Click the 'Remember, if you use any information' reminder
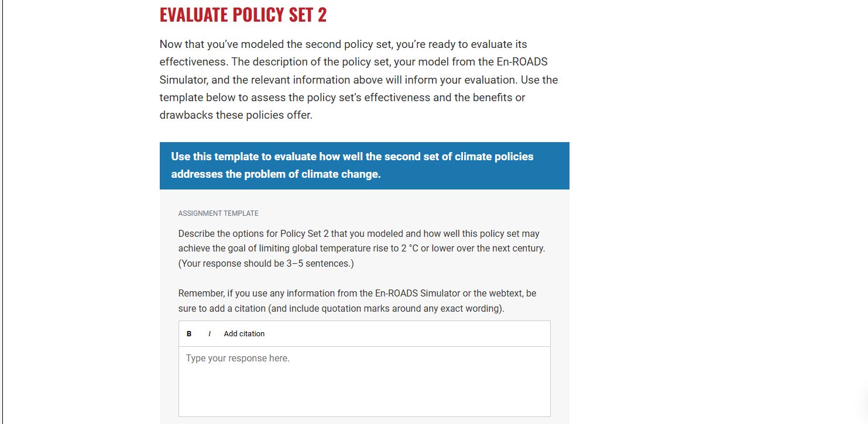The width and height of the screenshot is (868, 424). 357,301
